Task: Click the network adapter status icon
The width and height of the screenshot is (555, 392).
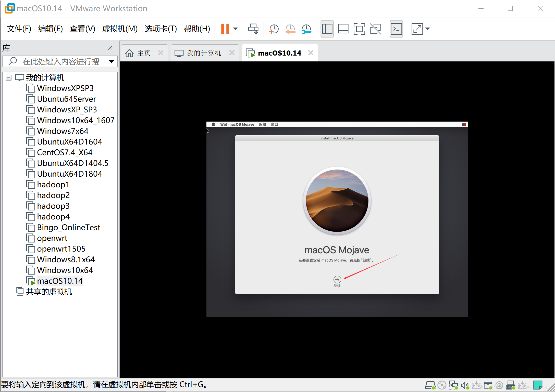Action: (x=453, y=385)
